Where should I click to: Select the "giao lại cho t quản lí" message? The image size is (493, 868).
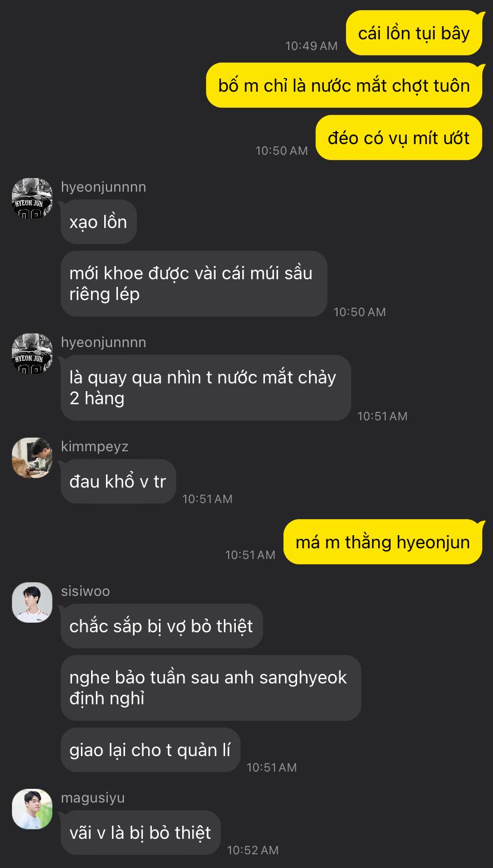151,750
